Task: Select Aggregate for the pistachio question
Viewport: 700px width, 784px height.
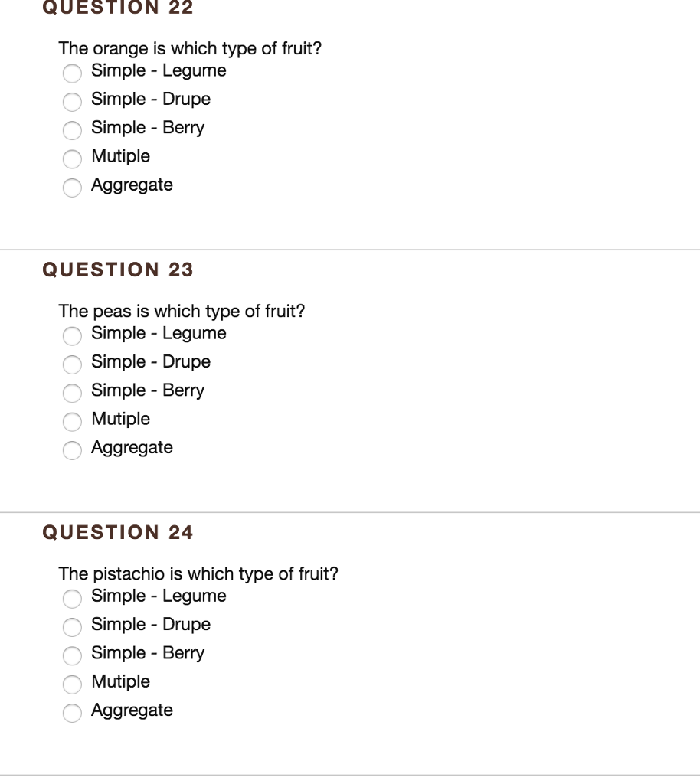Action: pyautogui.click(x=72, y=713)
